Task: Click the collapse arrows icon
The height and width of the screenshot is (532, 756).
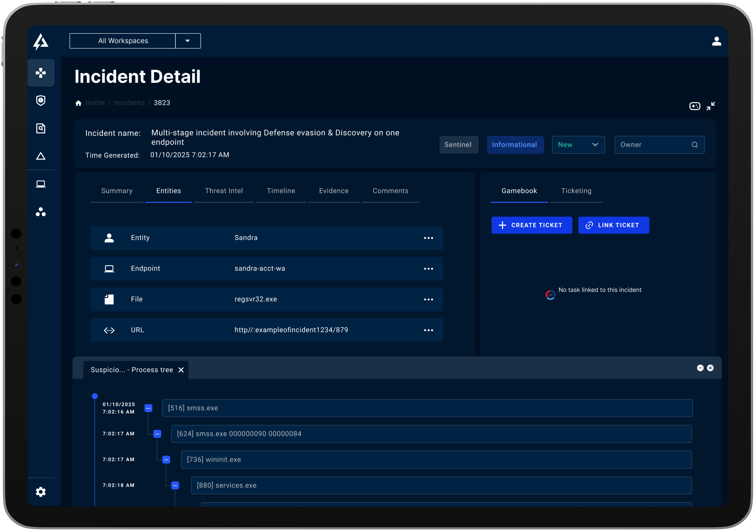Action: pyautogui.click(x=711, y=106)
